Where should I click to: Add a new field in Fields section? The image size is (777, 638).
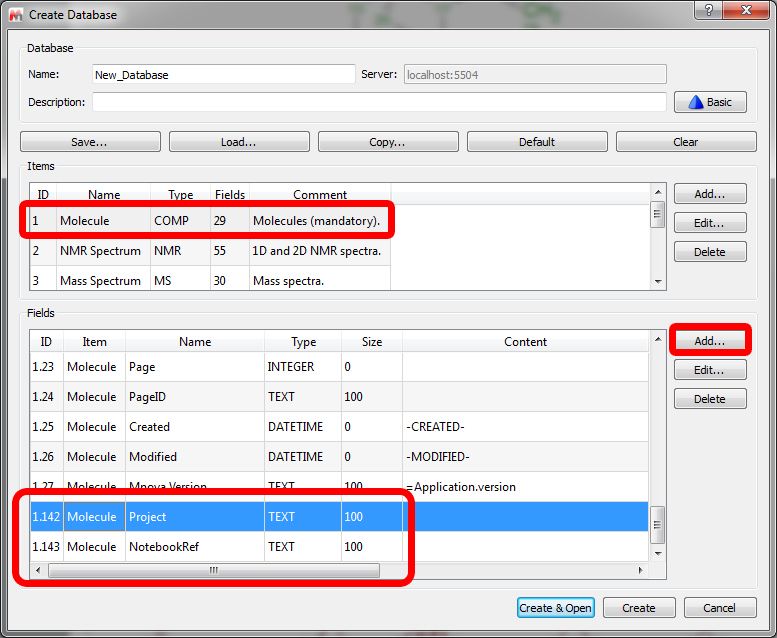tap(710, 341)
